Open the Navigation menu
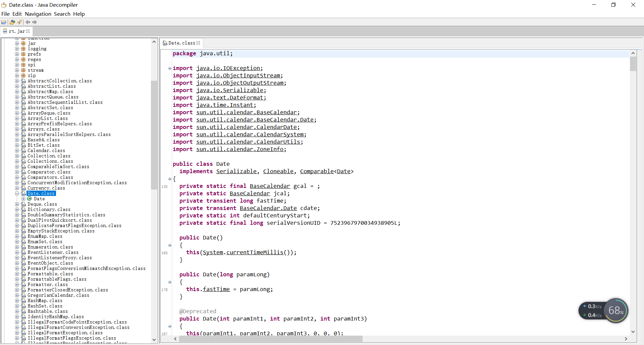 [38, 14]
